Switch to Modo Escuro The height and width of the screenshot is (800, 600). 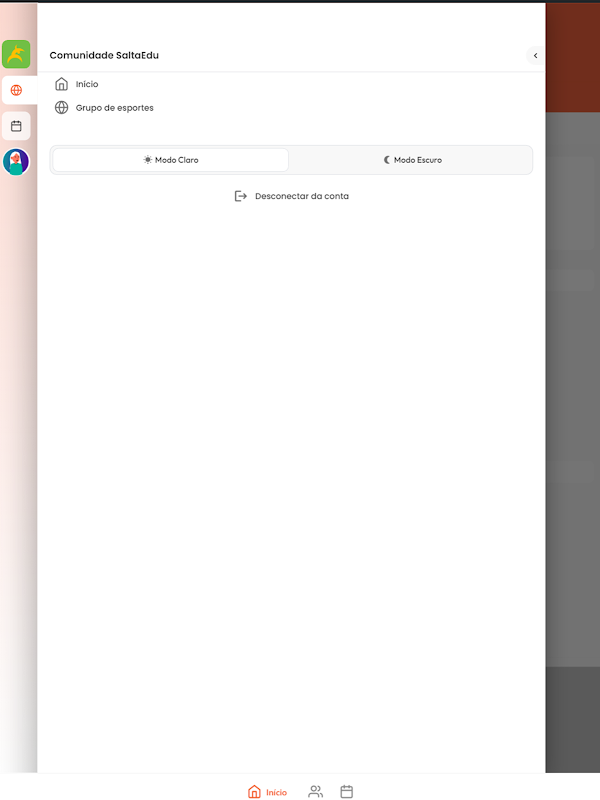pos(412,160)
